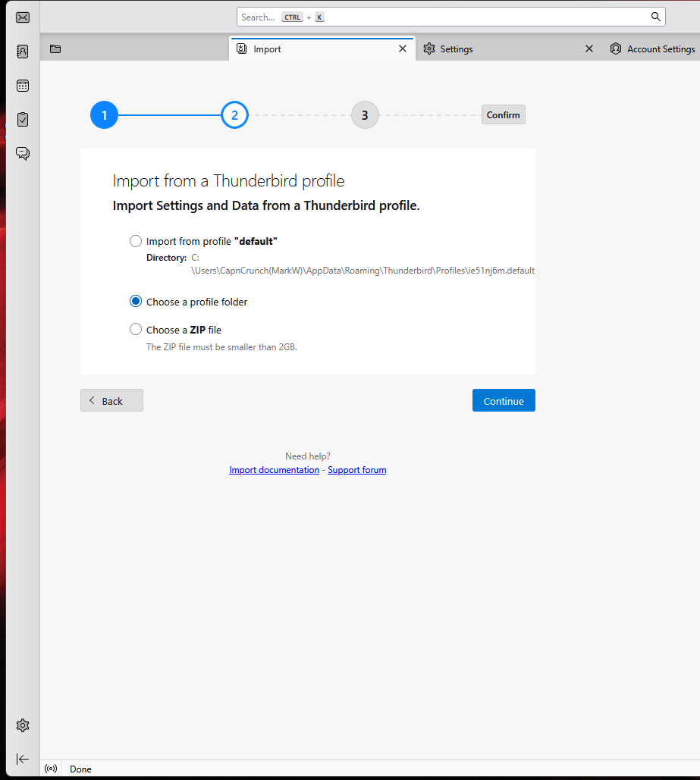Screen dimensions: 700x780
Task: Open the Tasks space icon
Action: coord(23,120)
